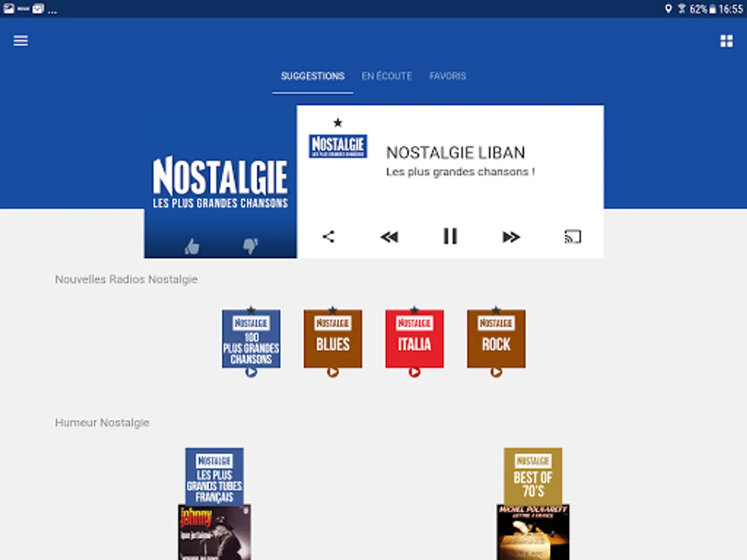Favorite the Italia radio star
Viewport: 747px width, 560px height.
pyautogui.click(x=415, y=310)
